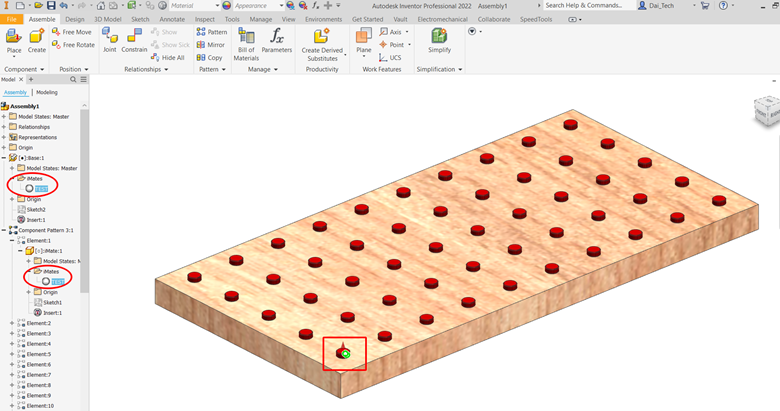
Task: Click the browser panel vertical scrollbar
Action: tap(84, 202)
